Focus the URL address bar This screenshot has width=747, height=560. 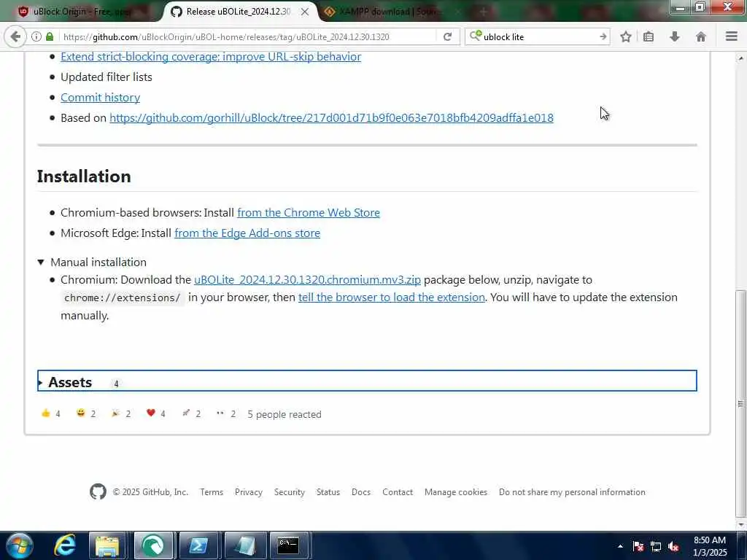click(248, 36)
